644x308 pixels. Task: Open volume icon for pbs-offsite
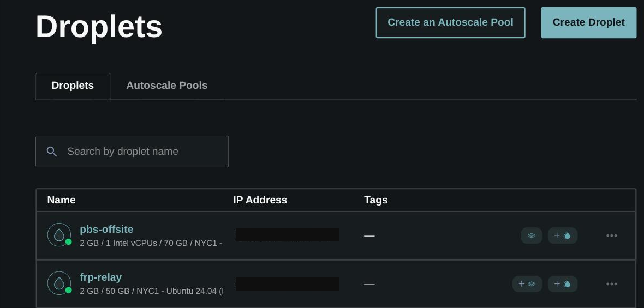(x=532, y=236)
